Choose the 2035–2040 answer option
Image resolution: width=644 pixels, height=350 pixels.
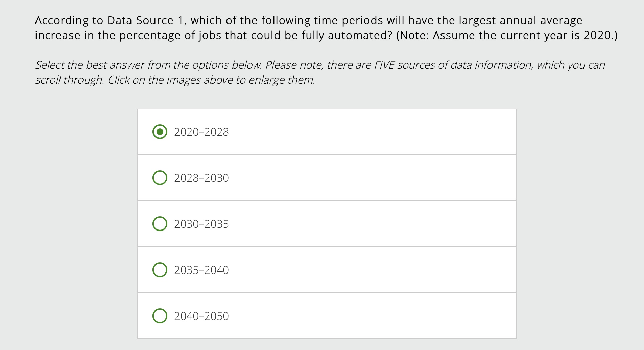click(160, 270)
